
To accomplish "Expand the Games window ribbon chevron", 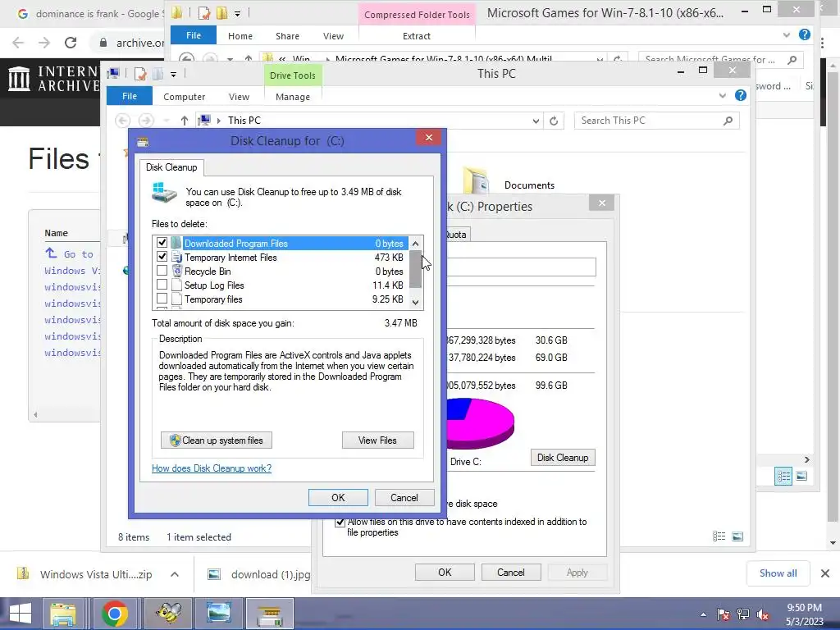I will coord(787,34).
